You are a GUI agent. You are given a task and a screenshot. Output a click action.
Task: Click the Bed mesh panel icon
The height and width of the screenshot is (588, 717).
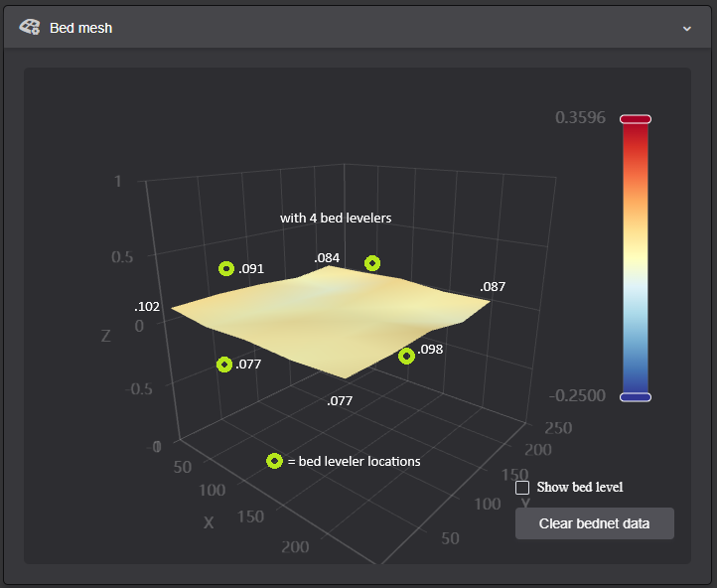pyautogui.click(x=29, y=28)
